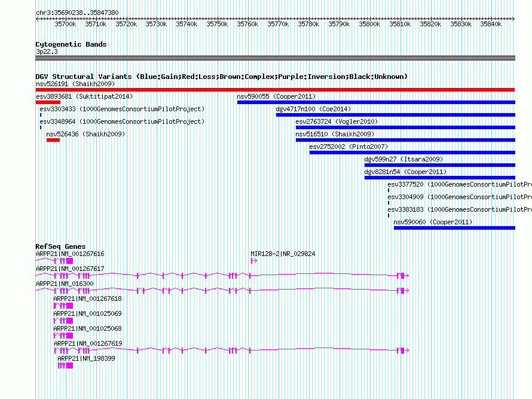The image size is (532, 399).
Task: Open ARPP21|NM_001267618 transcript label
Action: click(x=87, y=299)
